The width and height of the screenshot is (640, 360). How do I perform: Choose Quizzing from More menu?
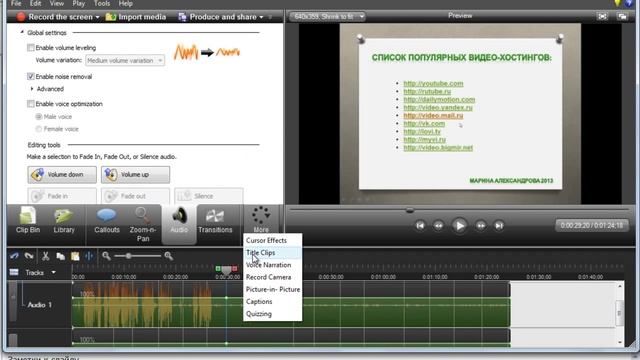[x=273, y=314]
